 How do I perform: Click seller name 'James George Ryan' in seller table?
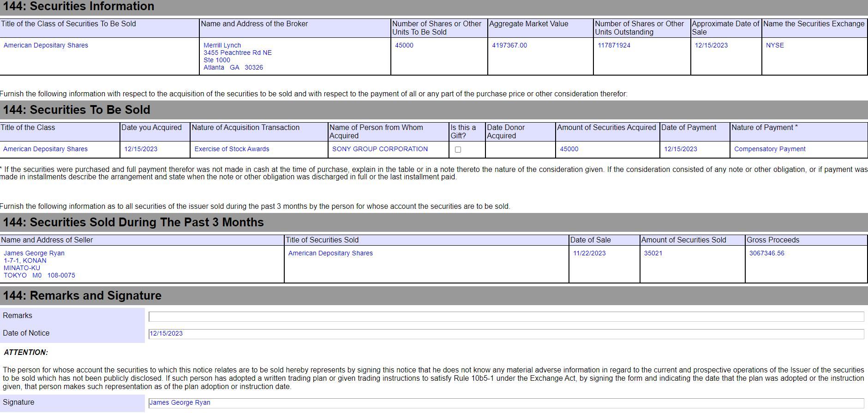point(34,253)
